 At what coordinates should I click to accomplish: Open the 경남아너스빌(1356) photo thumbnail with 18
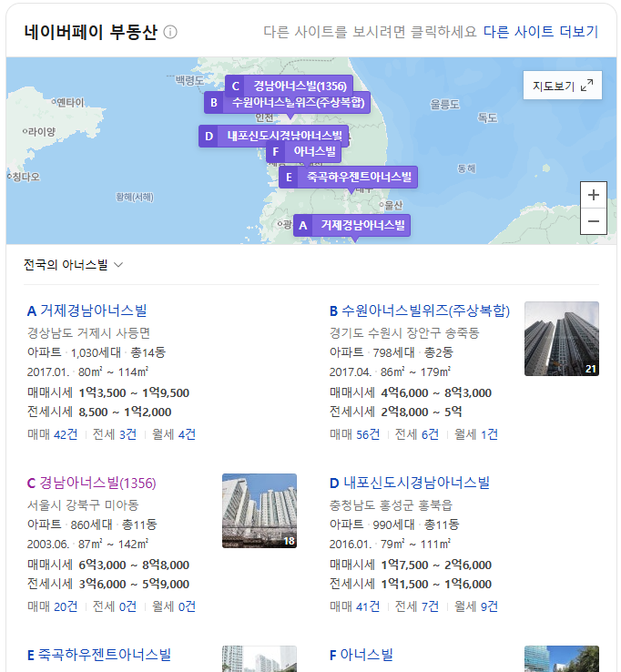pos(260,511)
